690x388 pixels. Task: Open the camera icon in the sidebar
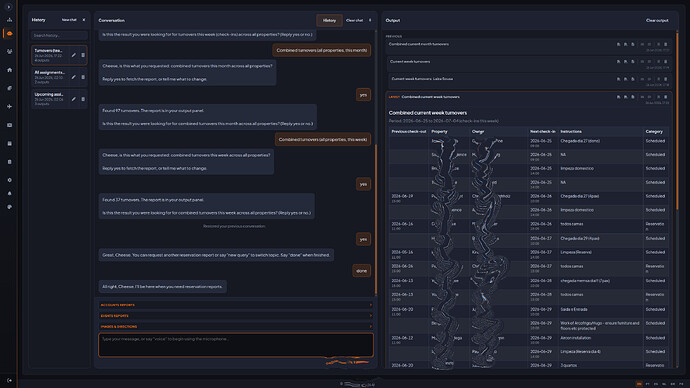pos(9,125)
